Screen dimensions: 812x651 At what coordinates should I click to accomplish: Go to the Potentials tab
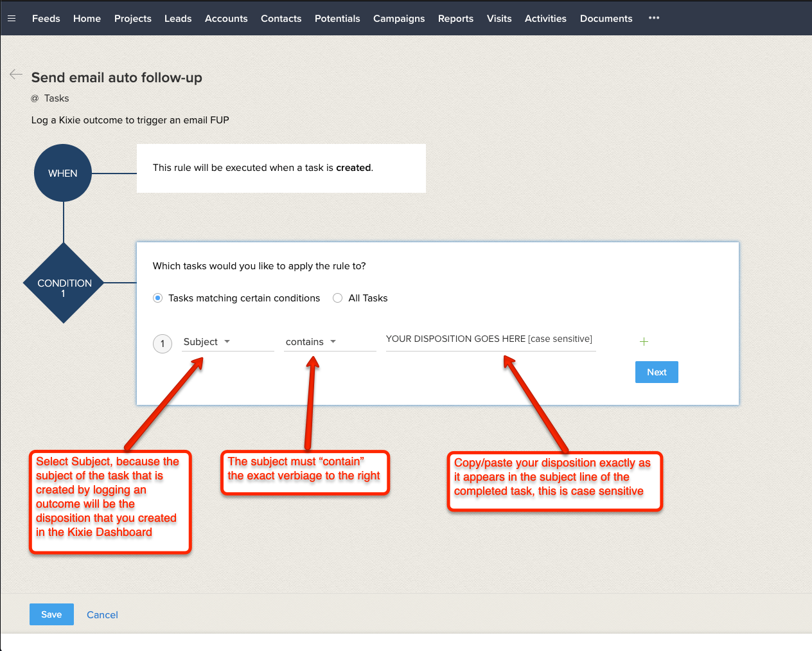[x=337, y=19]
